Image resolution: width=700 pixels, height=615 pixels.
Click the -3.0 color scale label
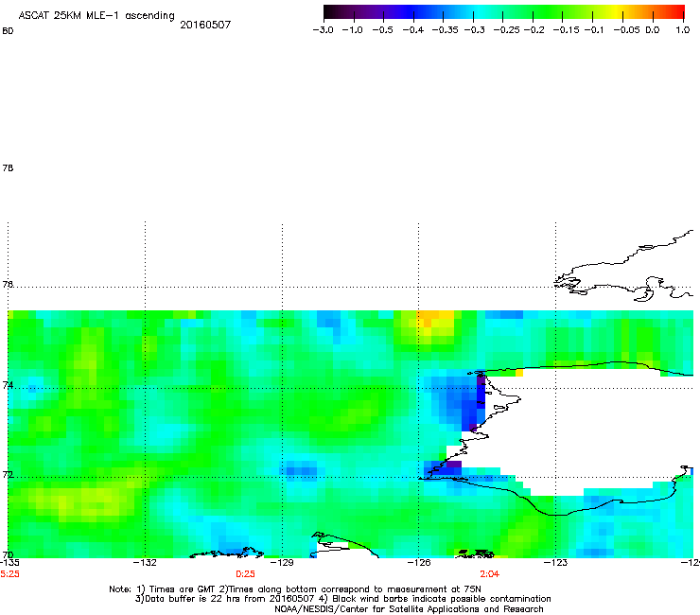coord(323,30)
